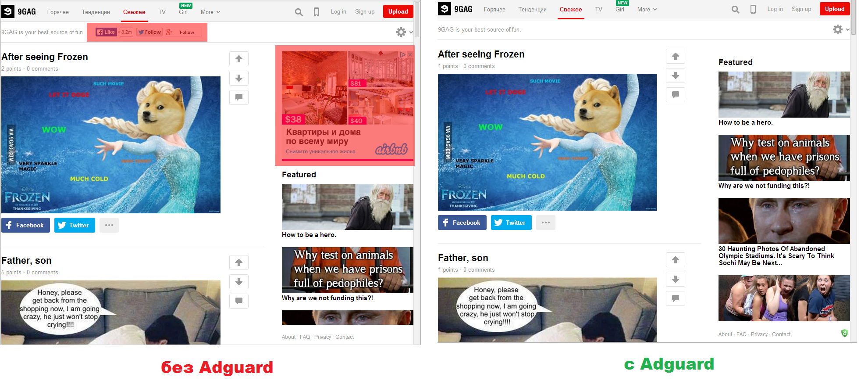
Task: Open the Тенденции tab in the left window
Action: (x=96, y=12)
